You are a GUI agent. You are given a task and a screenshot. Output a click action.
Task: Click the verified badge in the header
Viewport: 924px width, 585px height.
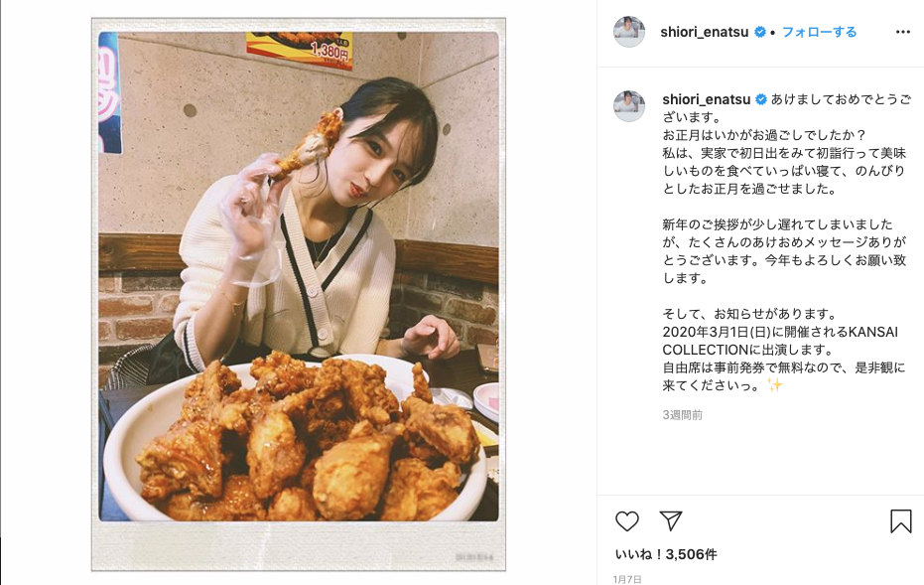click(760, 32)
